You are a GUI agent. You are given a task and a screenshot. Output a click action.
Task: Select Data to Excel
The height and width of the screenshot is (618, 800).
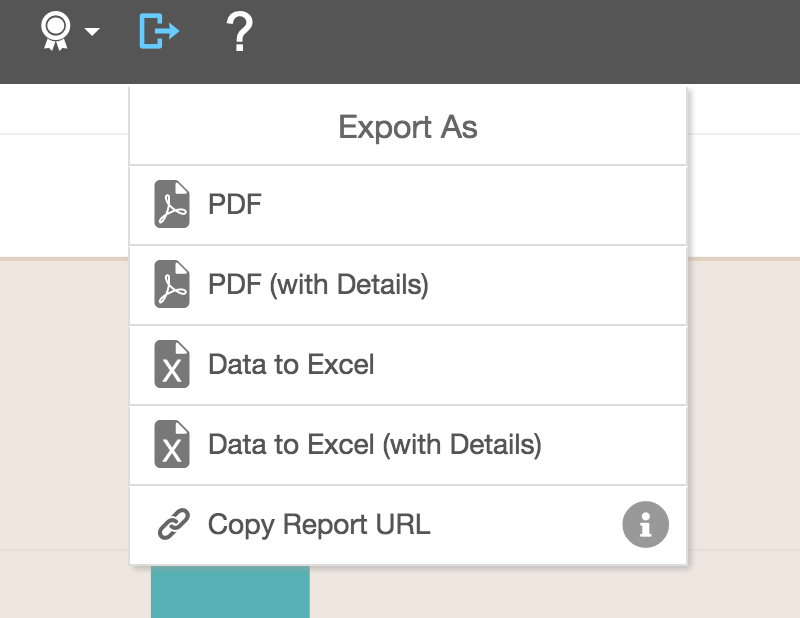coord(291,365)
